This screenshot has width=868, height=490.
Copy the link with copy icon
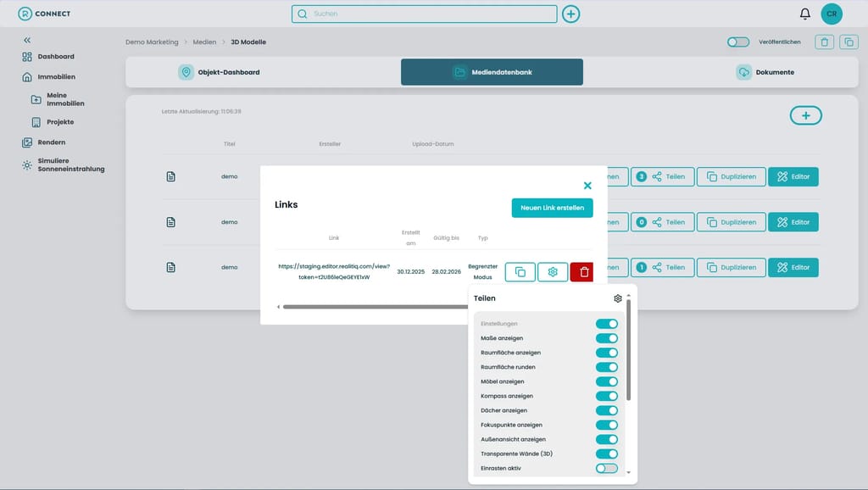(520, 272)
